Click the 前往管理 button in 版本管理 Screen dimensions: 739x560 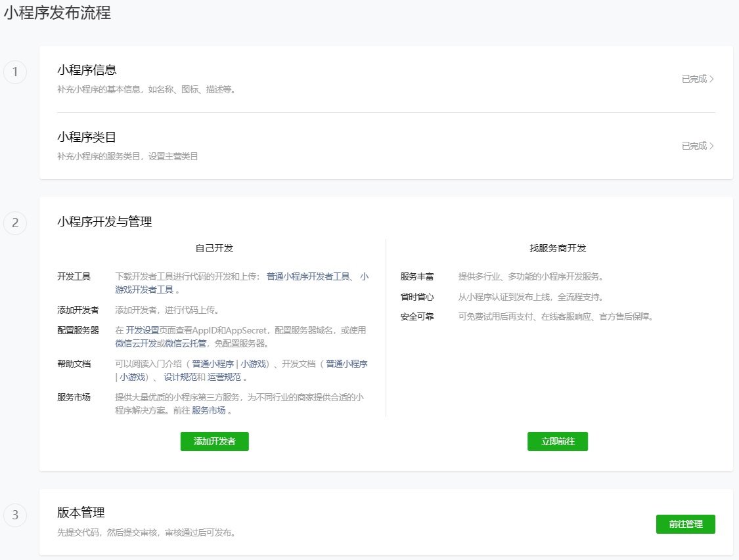click(685, 524)
